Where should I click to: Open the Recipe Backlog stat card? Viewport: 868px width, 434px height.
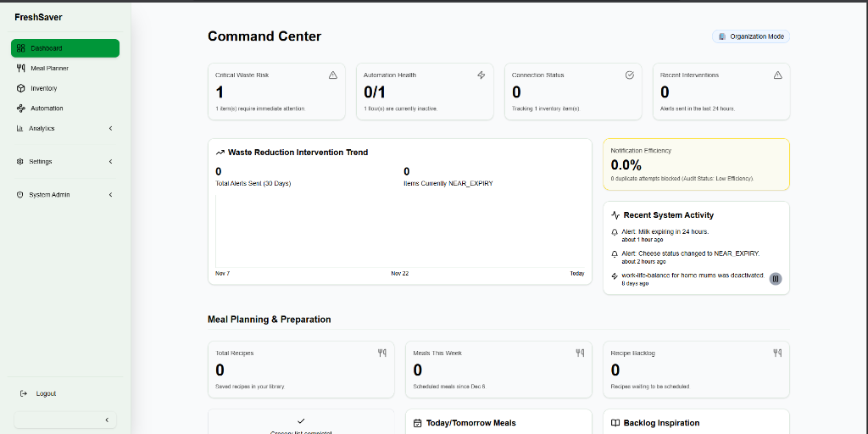pos(696,370)
